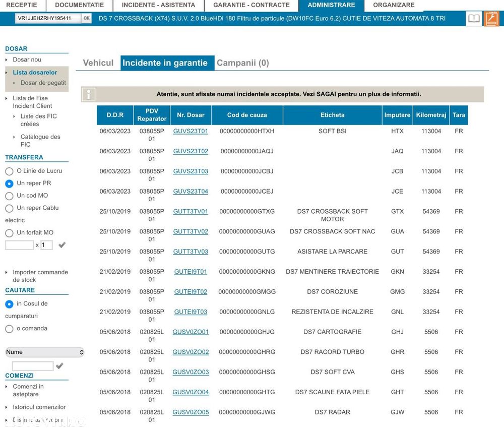The image size is (504, 432).
Task: Open Lista dosarelor in sidebar
Action: [35, 73]
